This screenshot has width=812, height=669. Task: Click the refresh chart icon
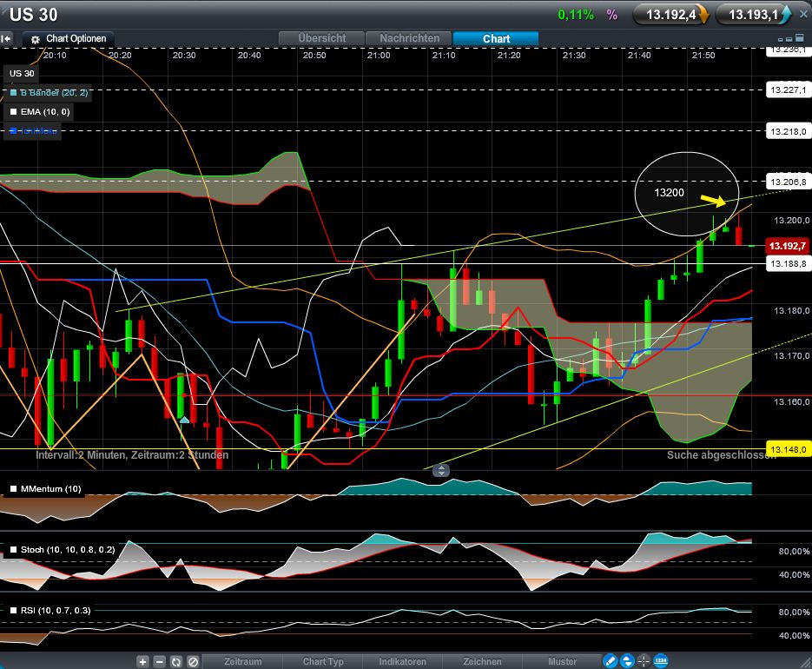tap(176, 661)
